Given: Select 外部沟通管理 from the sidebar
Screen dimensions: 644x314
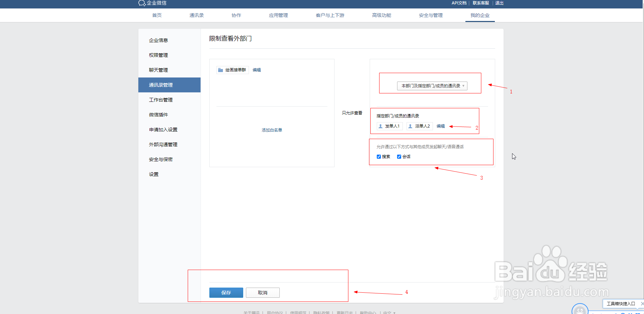Looking at the screenshot, I should [x=163, y=144].
